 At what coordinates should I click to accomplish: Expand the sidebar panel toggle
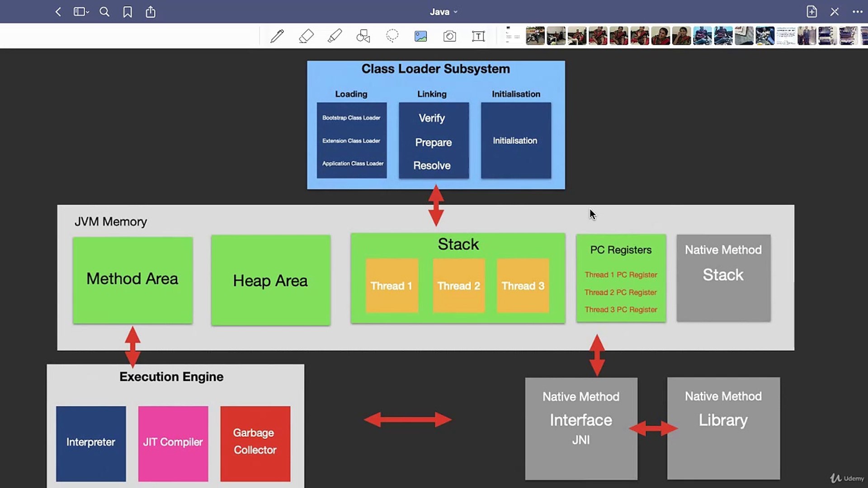81,11
